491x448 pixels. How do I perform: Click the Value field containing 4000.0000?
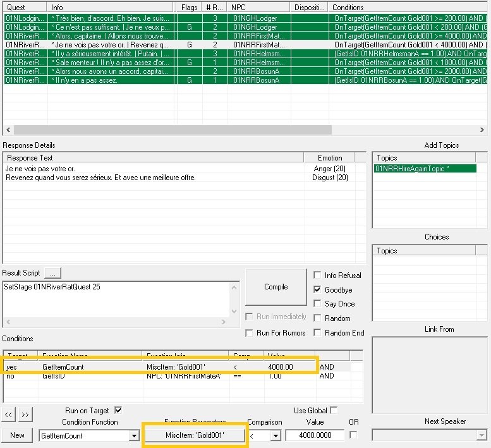coord(315,435)
